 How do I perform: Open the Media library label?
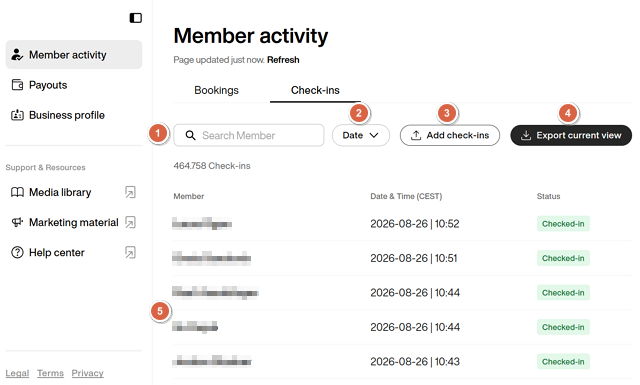coord(60,192)
